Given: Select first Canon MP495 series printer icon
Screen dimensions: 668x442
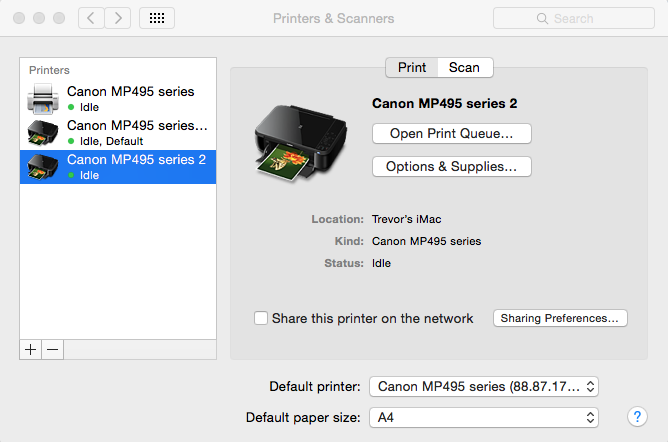Looking at the screenshot, I should [x=42, y=98].
